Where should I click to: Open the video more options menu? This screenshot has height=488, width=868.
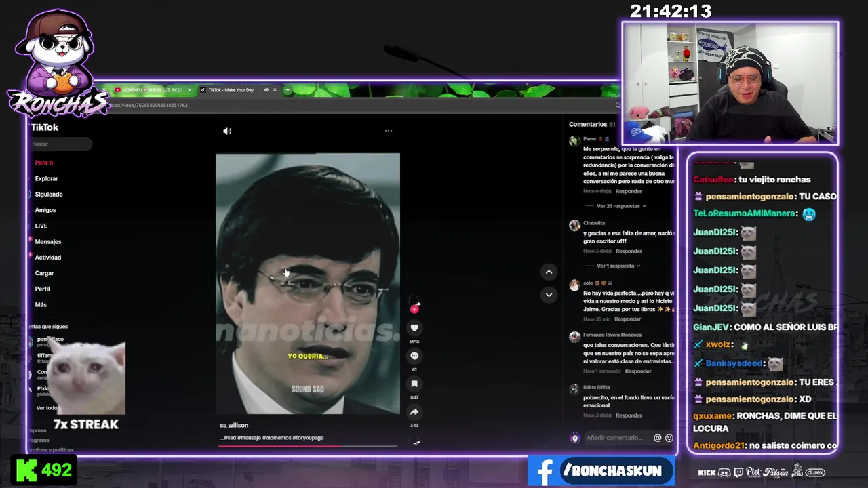click(x=389, y=131)
